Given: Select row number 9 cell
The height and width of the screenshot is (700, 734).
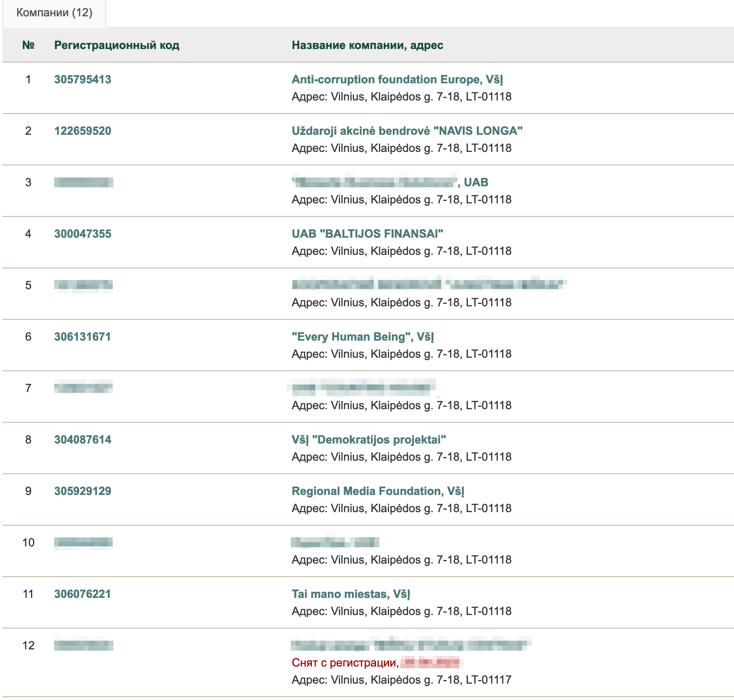Looking at the screenshot, I should coord(28,491).
